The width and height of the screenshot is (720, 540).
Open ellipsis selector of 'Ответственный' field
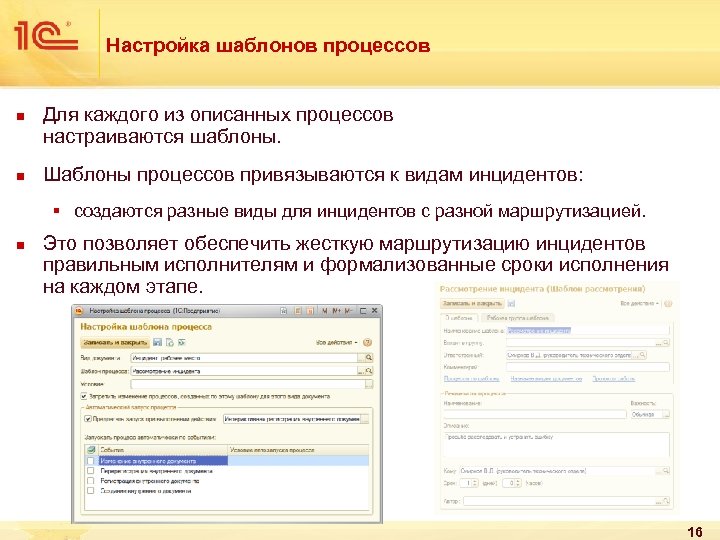tap(635, 355)
